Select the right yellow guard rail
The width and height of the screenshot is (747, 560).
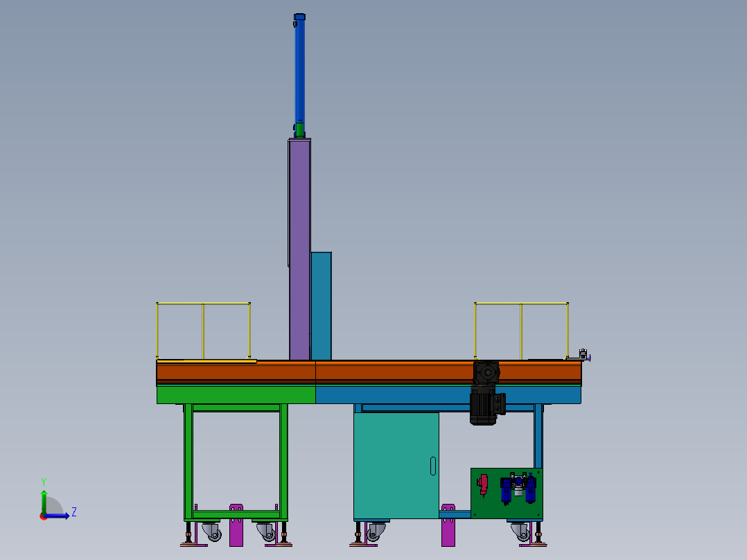tap(521, 331)
